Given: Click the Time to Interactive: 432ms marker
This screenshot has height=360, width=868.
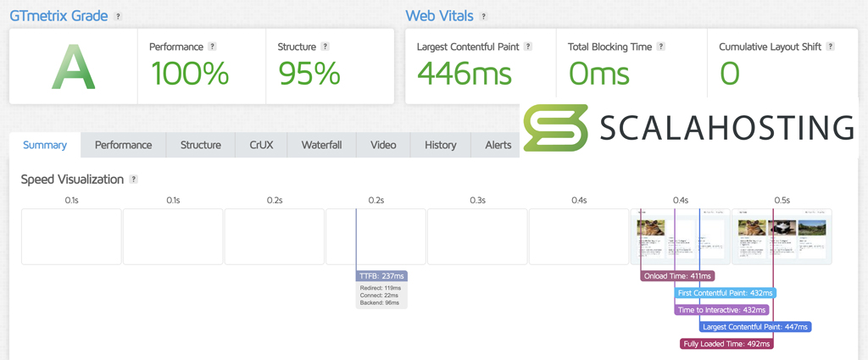Looking at the screenshot, I should pyautogui.click(x=721, y=310).
